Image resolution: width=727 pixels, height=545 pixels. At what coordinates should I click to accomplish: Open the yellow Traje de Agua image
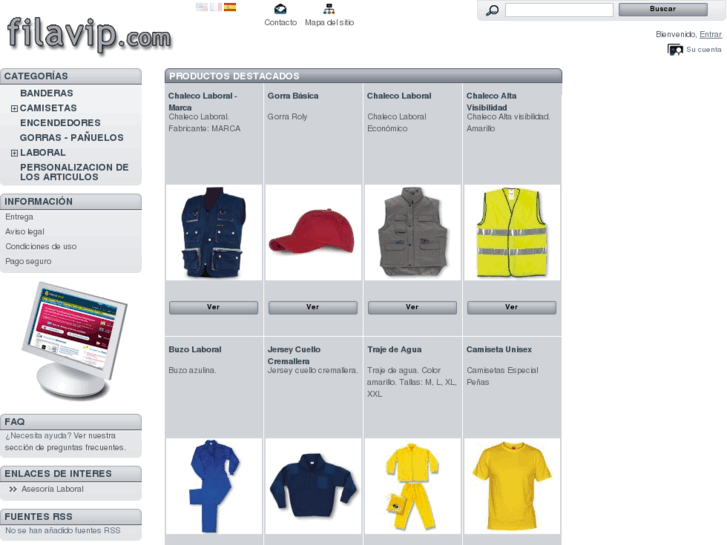pyautogui.click(x=413, y=486)
